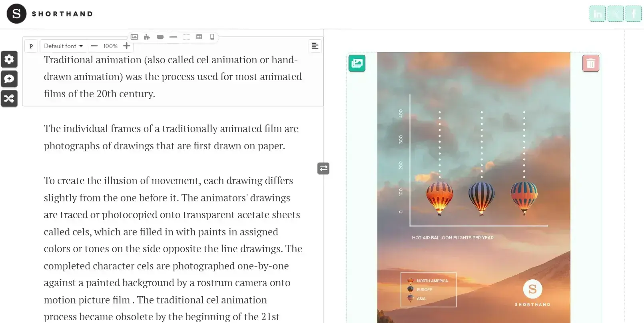The width and height of the screenshot is (644, 323).
Task: Share story on X (Twitter)
Action: (x=616, y=14)
